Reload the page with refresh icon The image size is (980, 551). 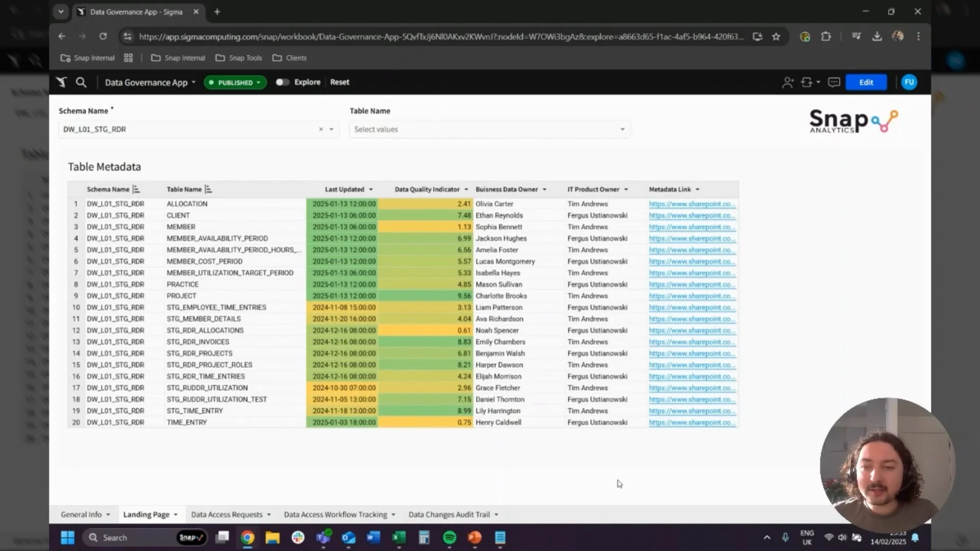click(x=103, y=36)
